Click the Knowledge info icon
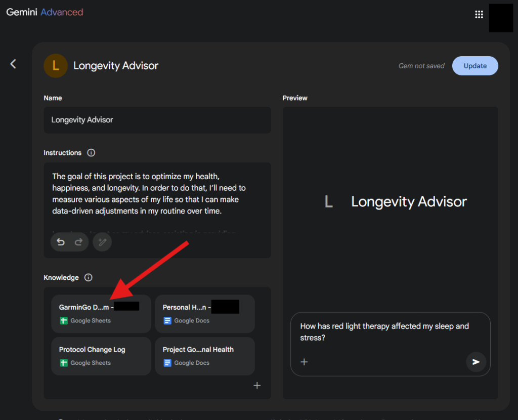 [x=88, y=277]
